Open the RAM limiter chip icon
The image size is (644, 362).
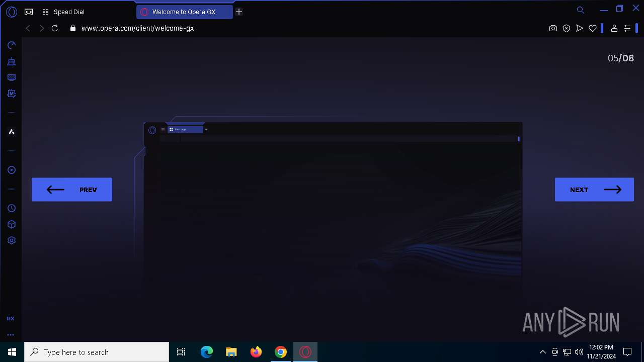(x=11, y=94)
